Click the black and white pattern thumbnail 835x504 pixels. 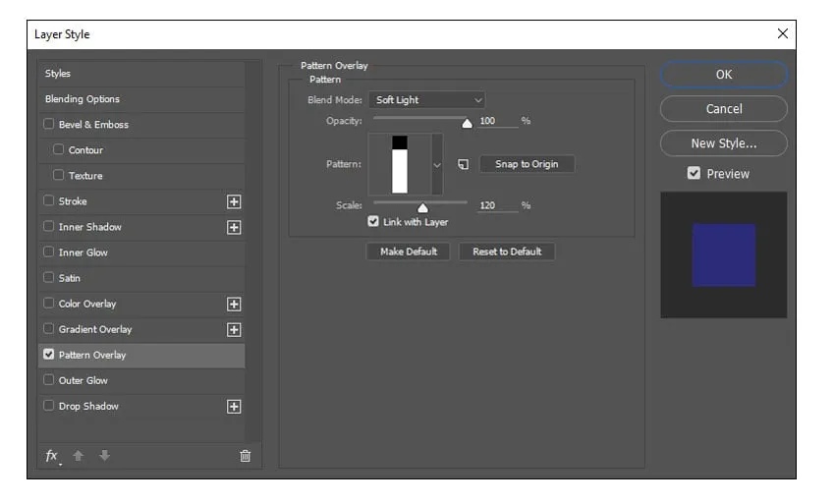pyautogui.click(x=400, y=164)
